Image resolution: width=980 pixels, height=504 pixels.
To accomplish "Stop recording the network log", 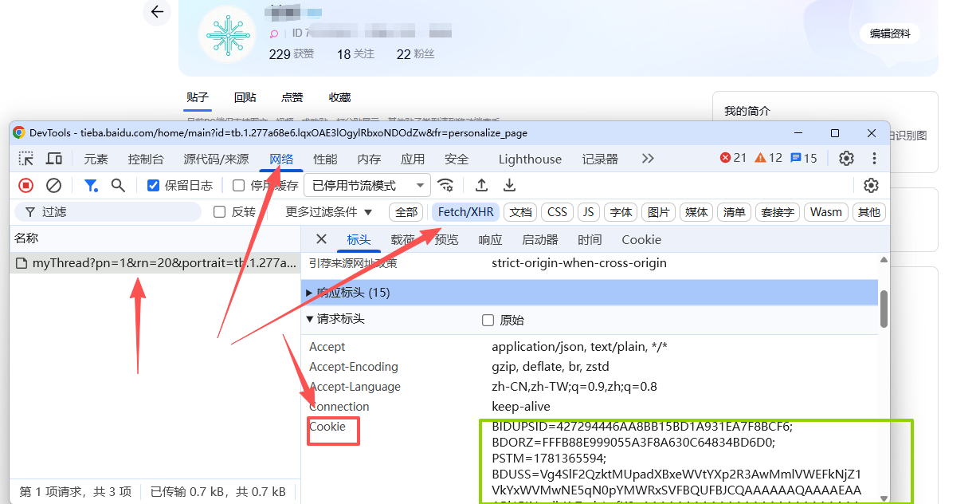I will pos(26,185).
